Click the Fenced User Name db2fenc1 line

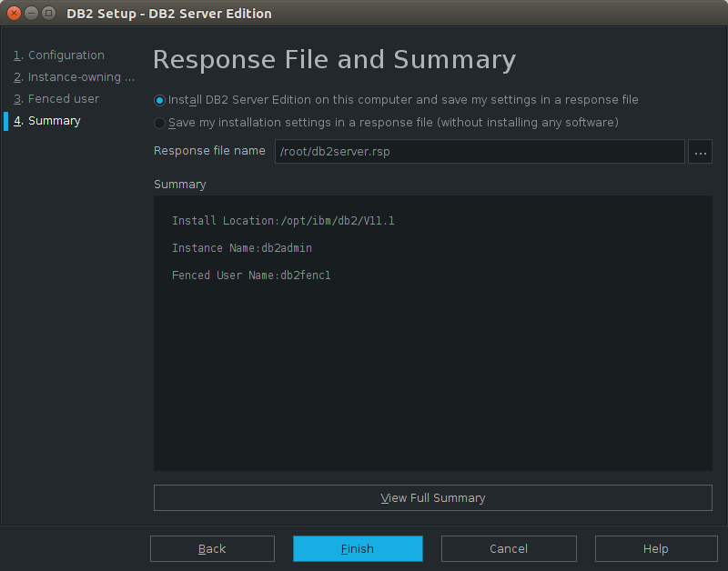tap(251, 275)
